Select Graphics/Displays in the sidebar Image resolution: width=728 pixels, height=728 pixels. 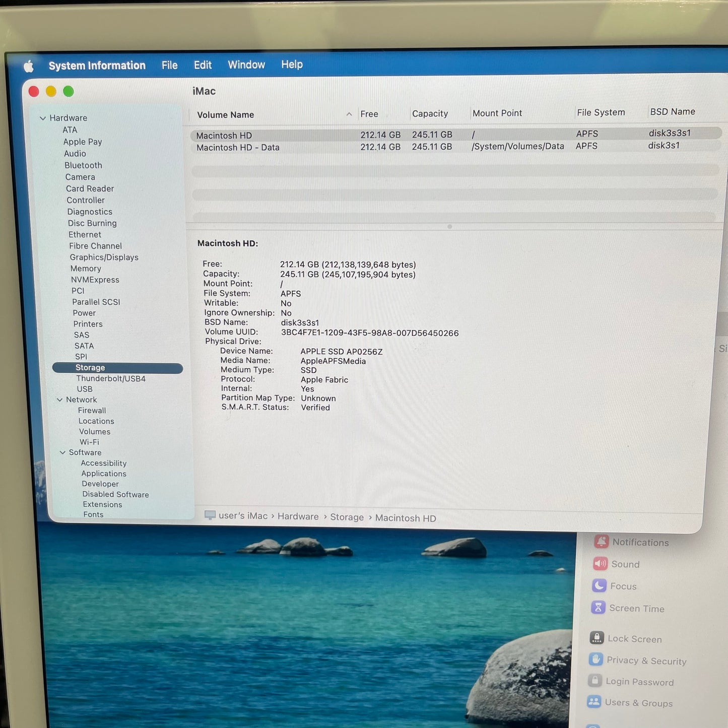[x=104, y=257]
